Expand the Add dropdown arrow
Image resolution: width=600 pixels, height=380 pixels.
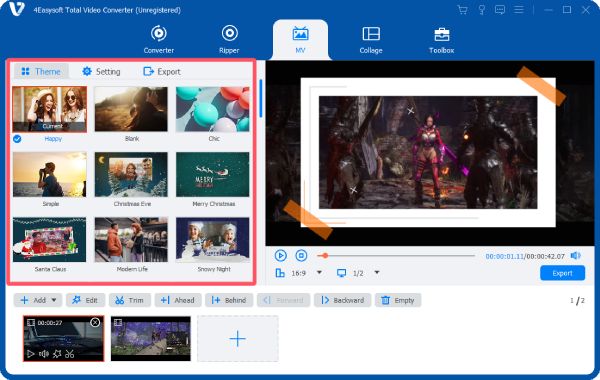click(x=54, y=300)
